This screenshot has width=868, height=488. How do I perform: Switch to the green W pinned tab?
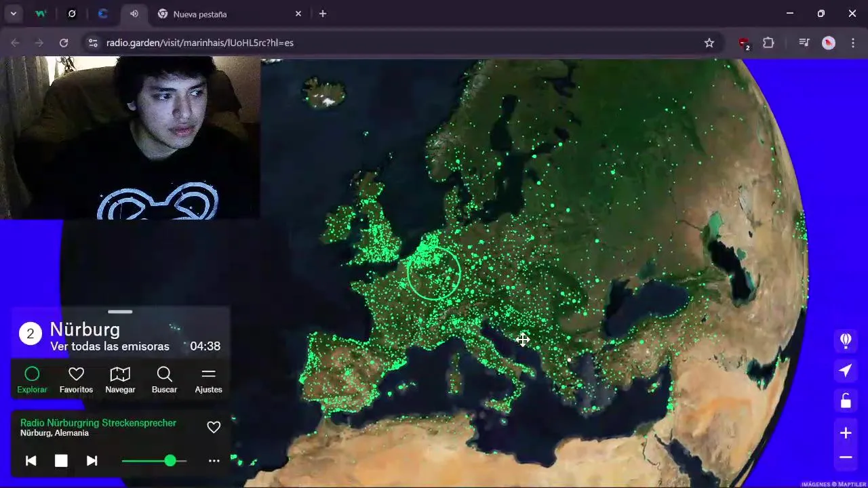click(41, 14)
